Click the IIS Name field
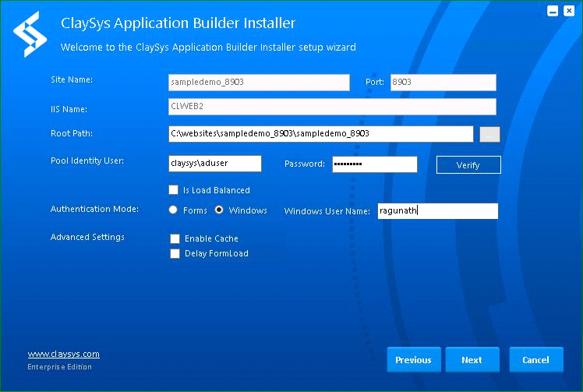This screenshot has height=392, width=583. [332, 107]
